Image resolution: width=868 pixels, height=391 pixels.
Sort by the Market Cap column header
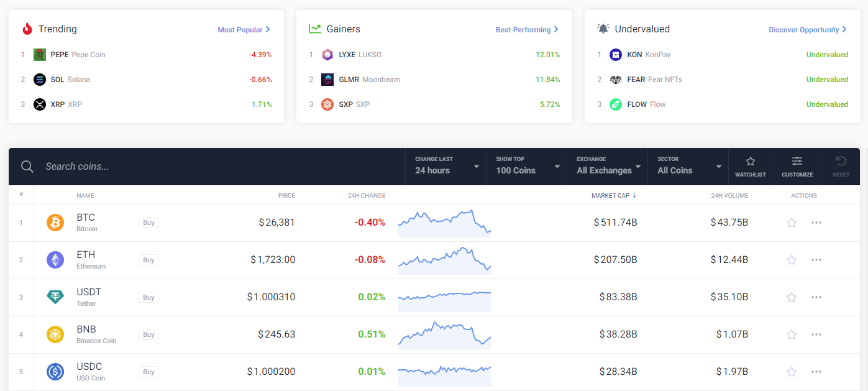point(613,195)
